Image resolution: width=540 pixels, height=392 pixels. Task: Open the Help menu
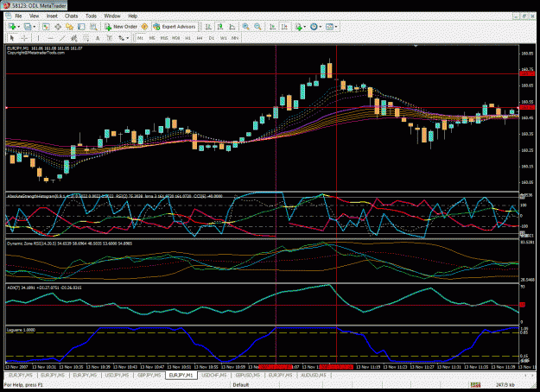pos(132,16)
